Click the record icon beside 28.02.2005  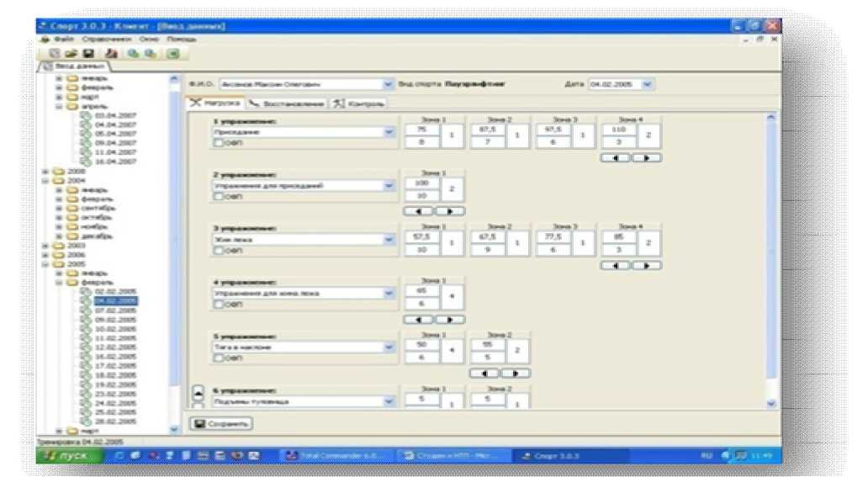pyautogui.click(x=85, y=421)
